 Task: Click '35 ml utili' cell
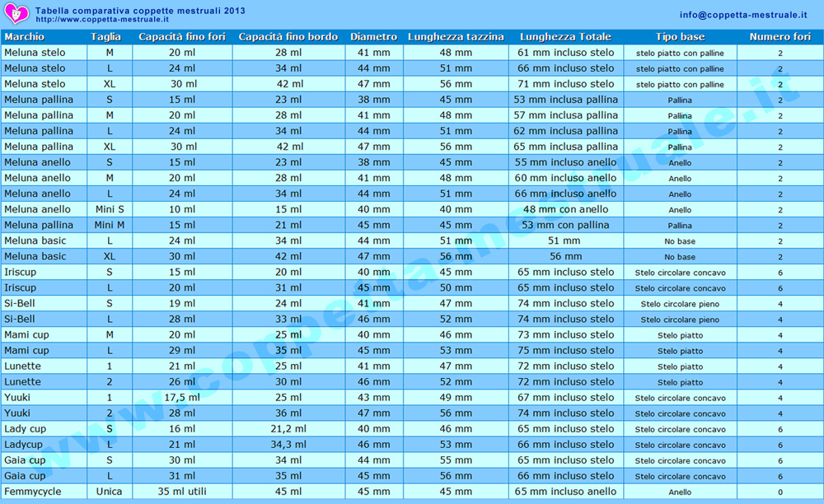pos(182,492)
